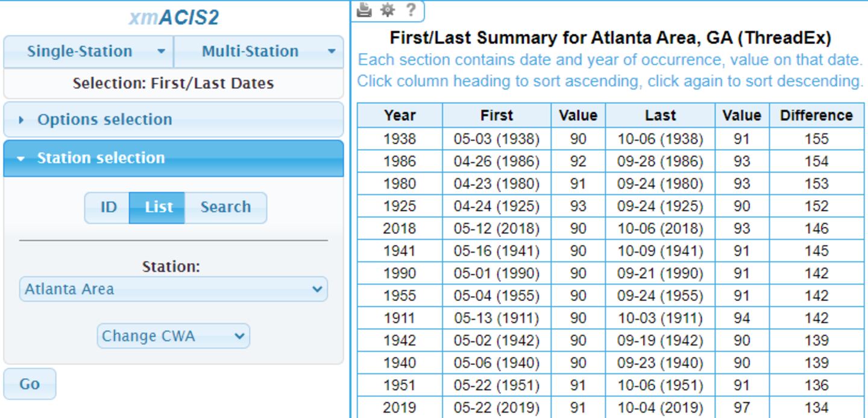Open the Change CWA dropdown
868x418 pixels.
pyautogui.click(x=173, y=336)
